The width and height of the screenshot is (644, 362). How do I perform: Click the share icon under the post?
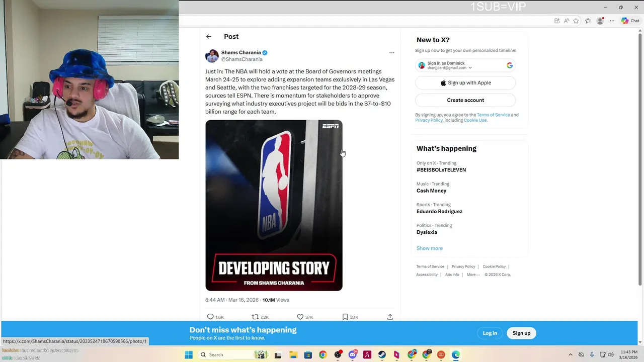point(390,317)
